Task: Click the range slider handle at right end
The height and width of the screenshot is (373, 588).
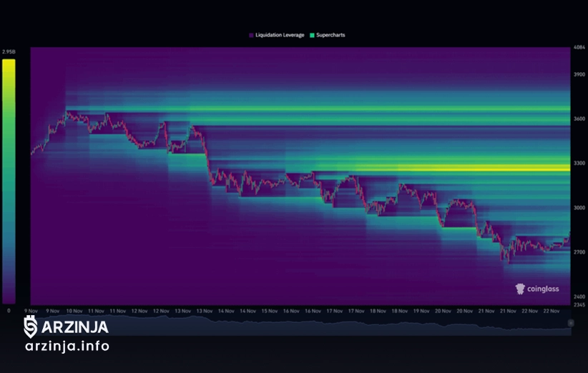Action: click(x=570, y=324)
